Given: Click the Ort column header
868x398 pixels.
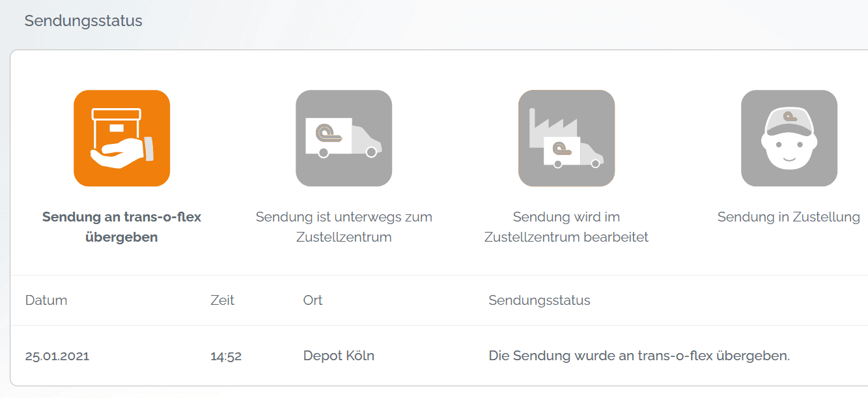Looking at the screenshot, I should (313, 300).
